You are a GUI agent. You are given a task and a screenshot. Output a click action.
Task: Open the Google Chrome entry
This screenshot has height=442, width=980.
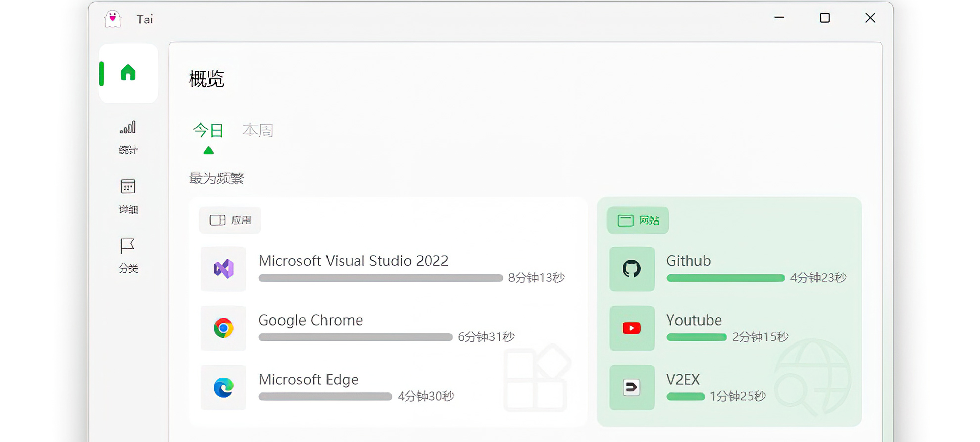point(358,328)
